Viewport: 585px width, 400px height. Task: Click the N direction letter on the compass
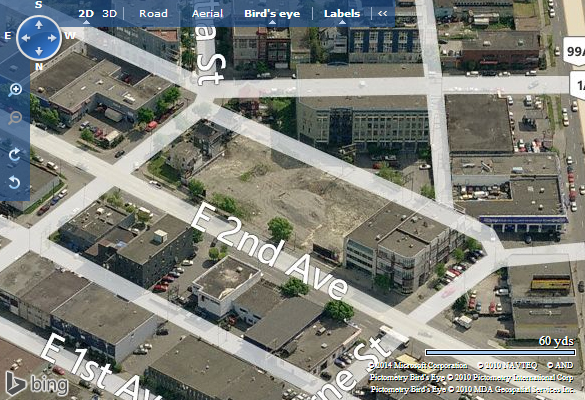point(39,67)
